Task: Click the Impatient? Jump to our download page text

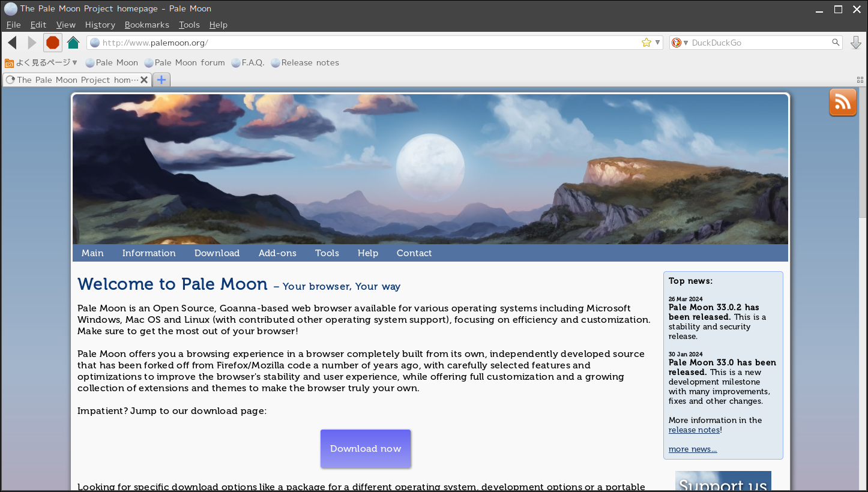Action: click(x=172, y=411)
